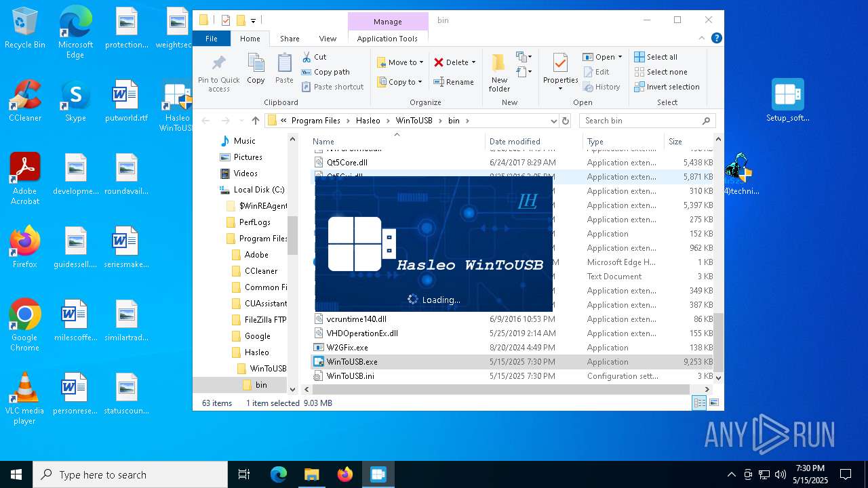This screenshot has height=488, width=868.
Task: Open the Delete dropdown arrow
Action: (473, 62)
